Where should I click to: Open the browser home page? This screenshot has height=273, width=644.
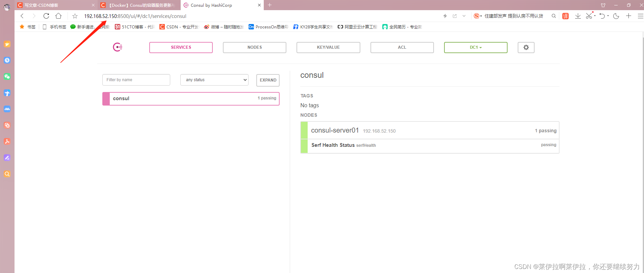[58, 16]
